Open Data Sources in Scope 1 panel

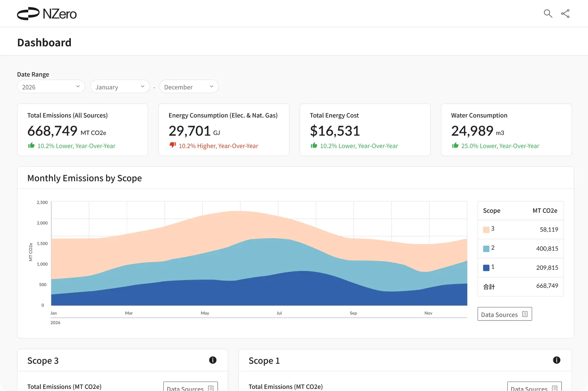(534, 387)
